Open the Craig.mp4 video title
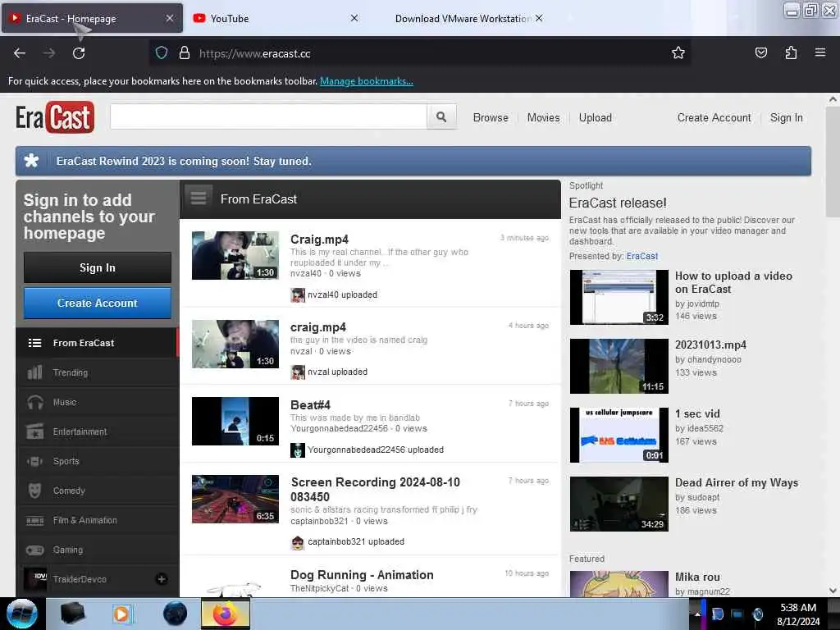 [319, 239]
